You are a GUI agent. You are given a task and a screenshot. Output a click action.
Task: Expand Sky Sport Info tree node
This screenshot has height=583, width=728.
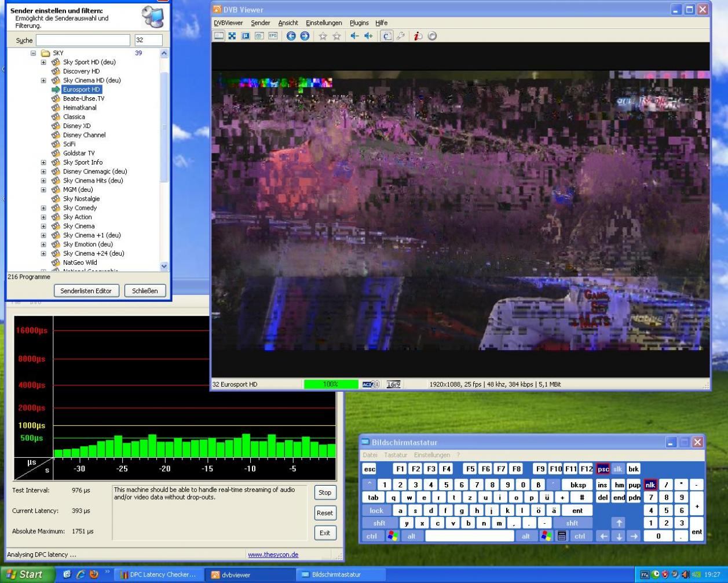point(43,163)
